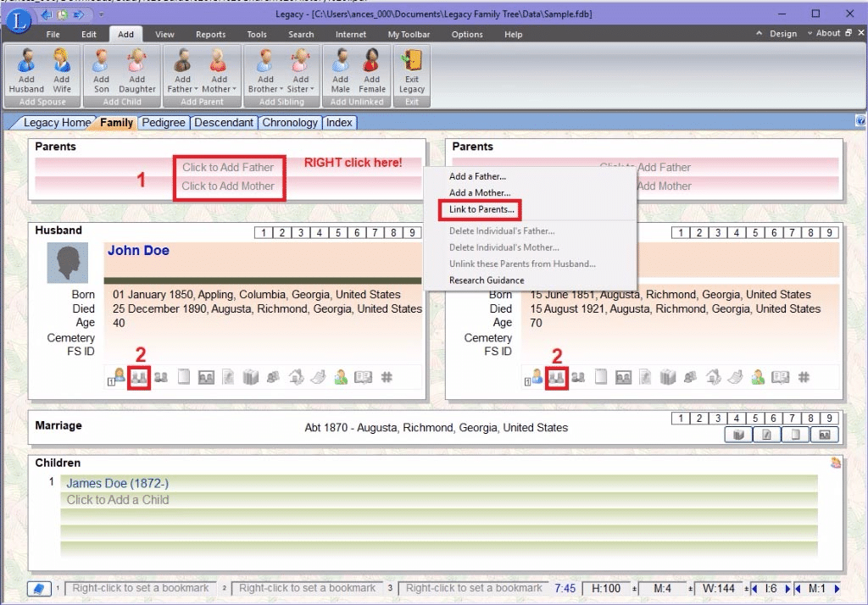Toggle tag 9 on the Marriage bar
Viewport: 868px width, 605px height.
[x=829, y=419]
